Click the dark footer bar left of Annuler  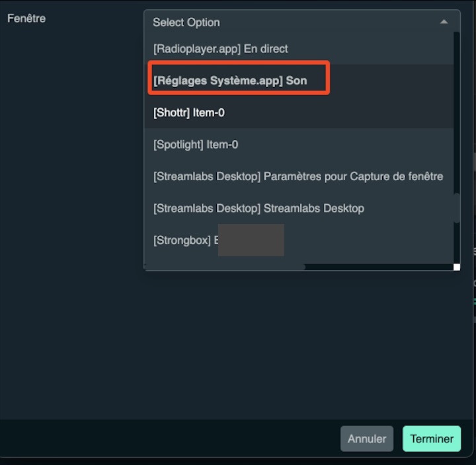click(165, 439)
